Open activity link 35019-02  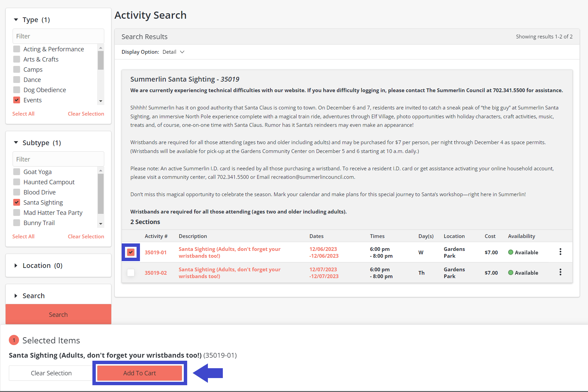[x=156, y=273]
